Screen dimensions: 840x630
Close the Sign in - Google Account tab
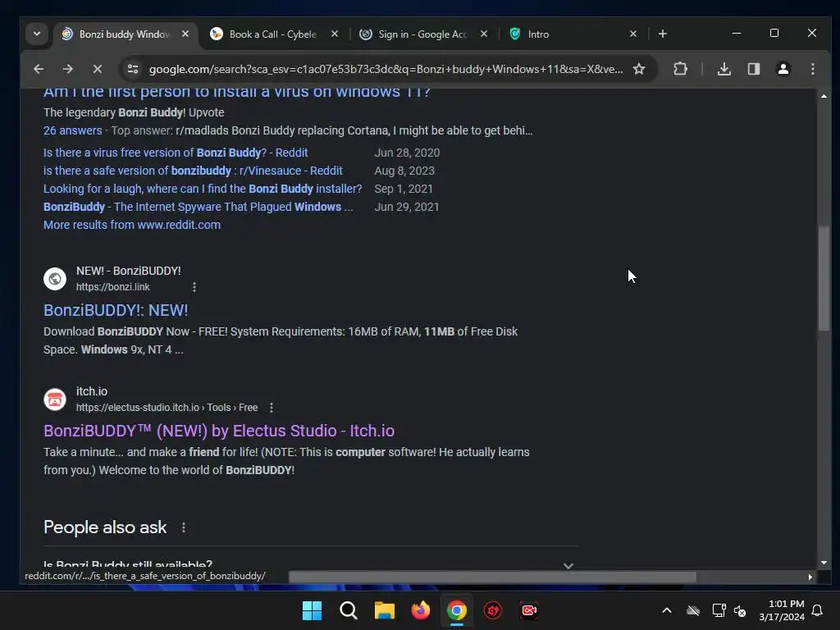pyautogui.click(x=484, y=34)
